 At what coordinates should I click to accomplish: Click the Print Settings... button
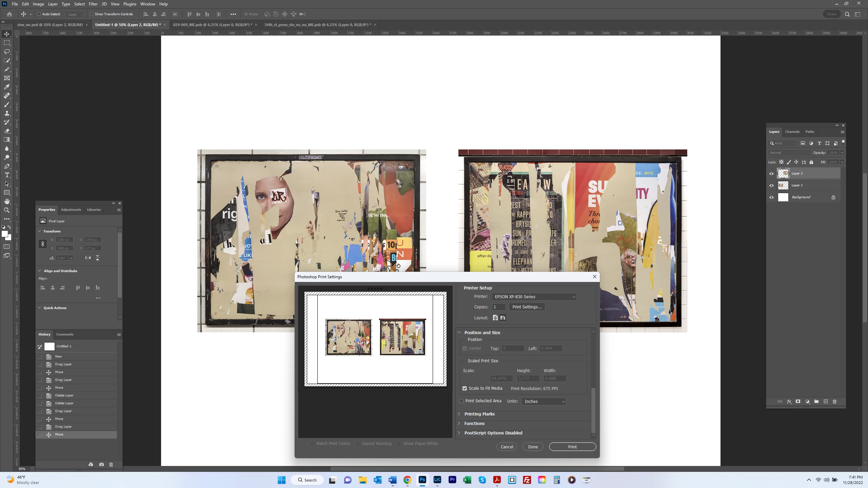[x=527, y=307]
